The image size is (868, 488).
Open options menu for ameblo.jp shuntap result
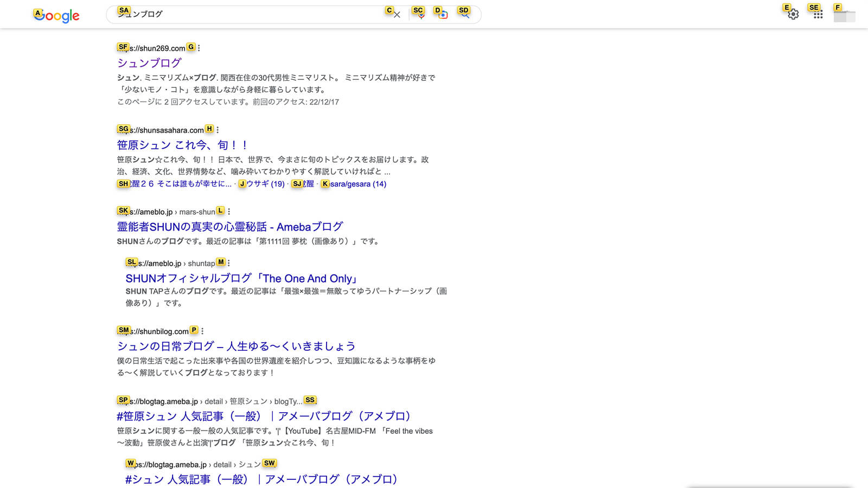[x=229, y=263]
